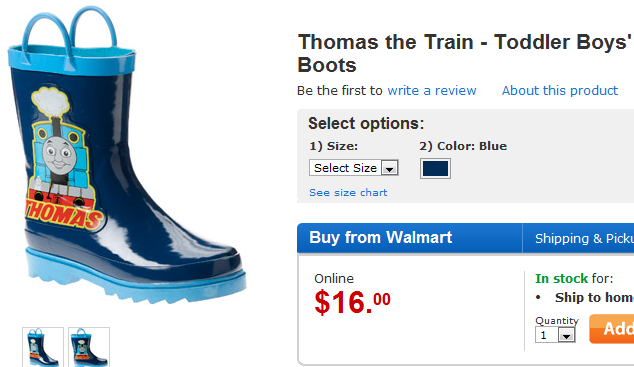Click the Ship to home option
The image size is (634, 367).
click(x=594, y=298)
